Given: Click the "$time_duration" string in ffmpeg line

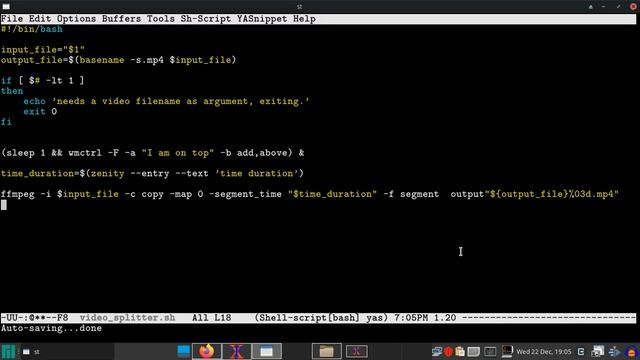Looking at the screenshot, I should click(332, 194).
